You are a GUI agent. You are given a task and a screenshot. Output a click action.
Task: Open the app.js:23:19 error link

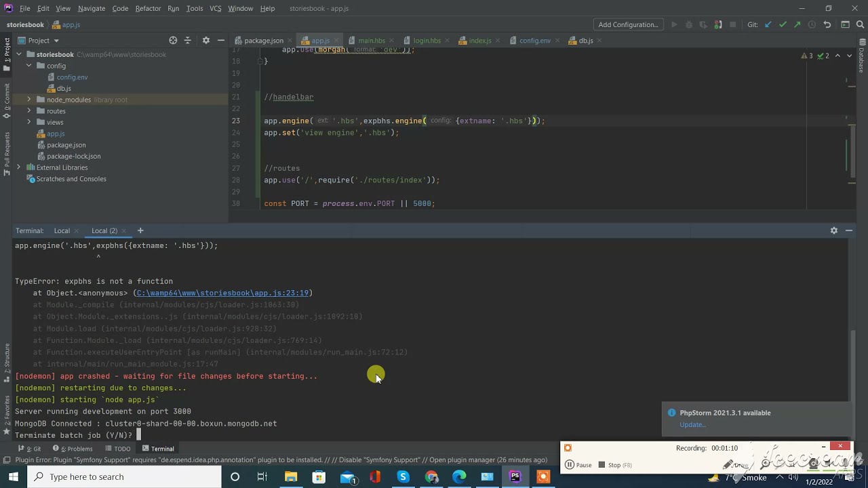(x=222, y=293)
